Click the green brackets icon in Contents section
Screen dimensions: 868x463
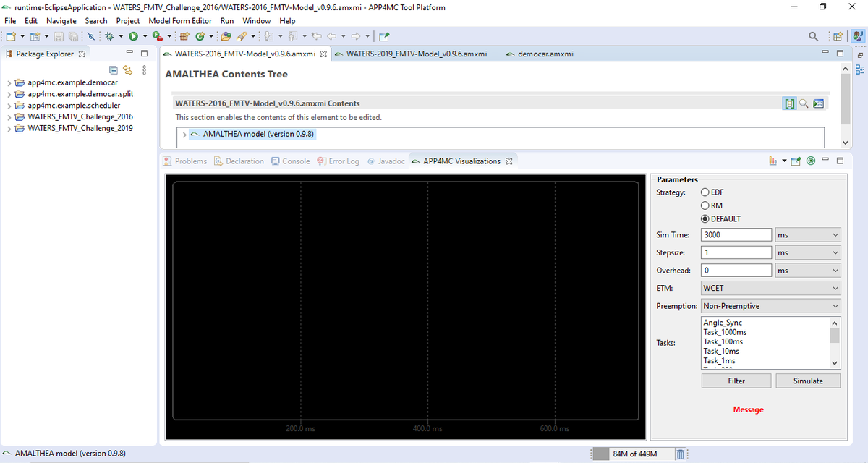coord(790,103)
